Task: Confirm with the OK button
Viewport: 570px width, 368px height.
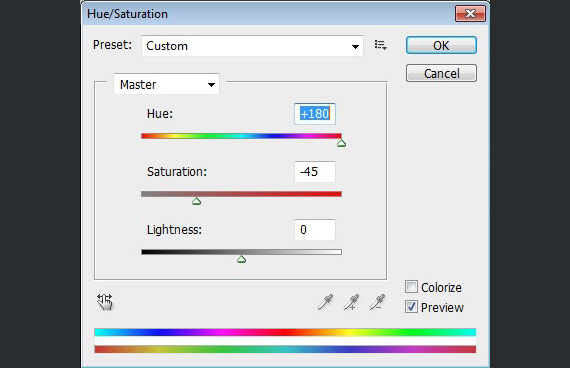Action: coord(441,45)
